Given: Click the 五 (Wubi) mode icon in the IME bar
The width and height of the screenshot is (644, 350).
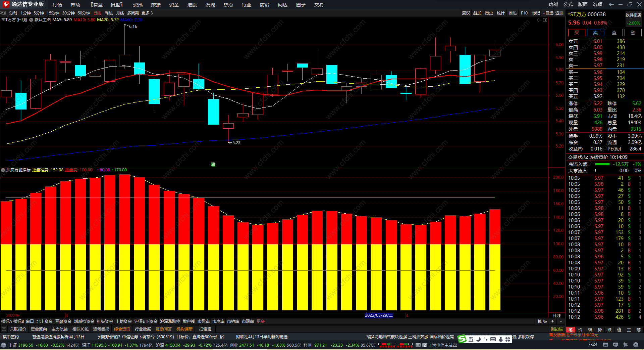Looking at the screenshot, I should point(471,339).
